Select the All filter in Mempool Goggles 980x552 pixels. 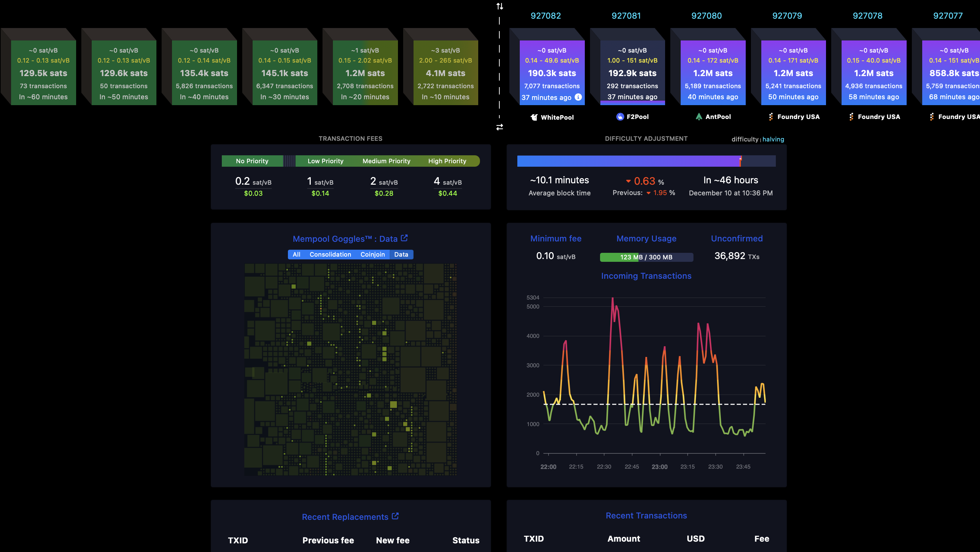click(296, 254)
